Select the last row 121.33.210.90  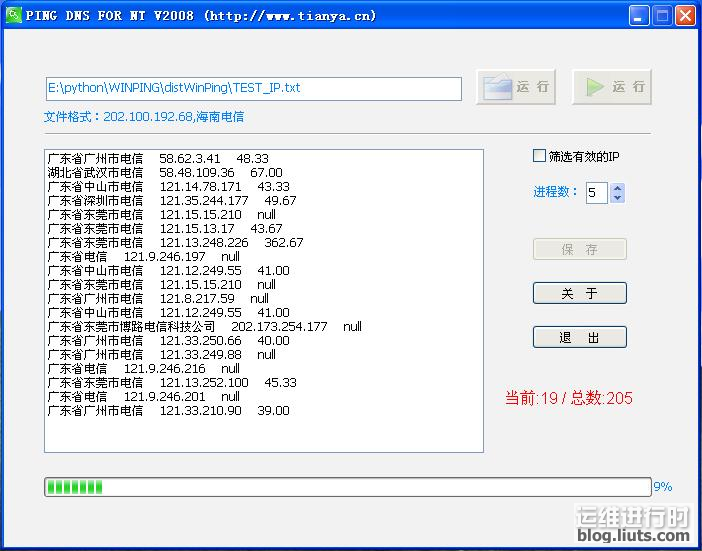[x=168, y=411]
